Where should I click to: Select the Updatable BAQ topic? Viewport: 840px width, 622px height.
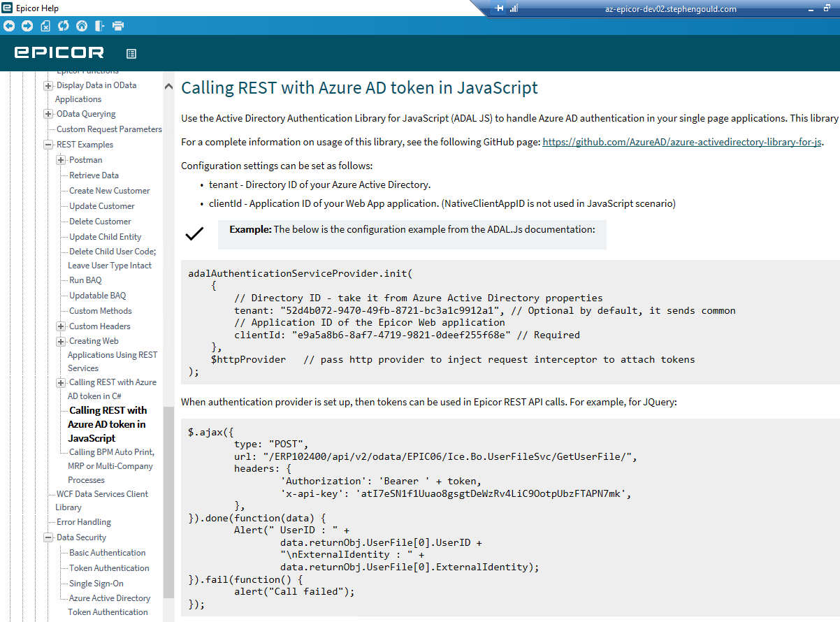tap(97, 296)
